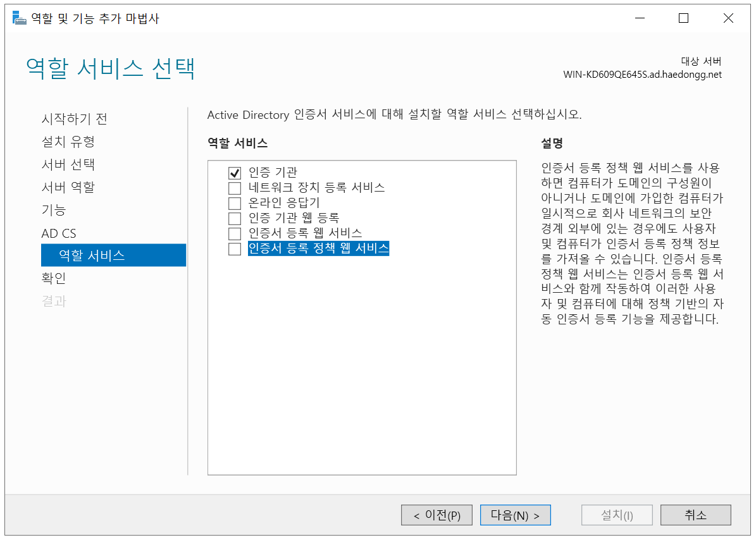Navigate to the 기능 step

coord(54,210)
